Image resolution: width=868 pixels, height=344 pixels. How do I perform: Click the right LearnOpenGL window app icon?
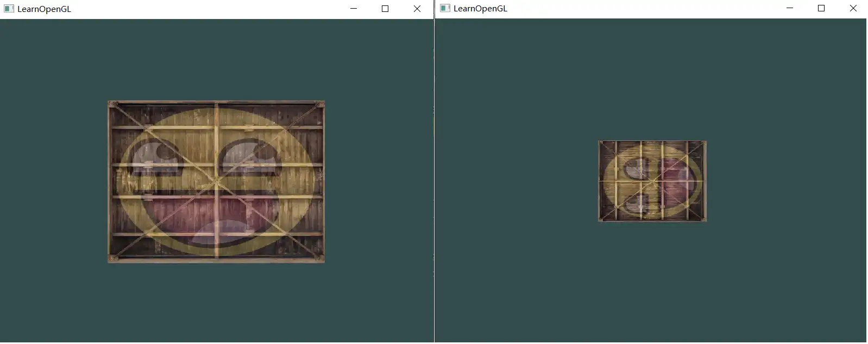point(445,8)
